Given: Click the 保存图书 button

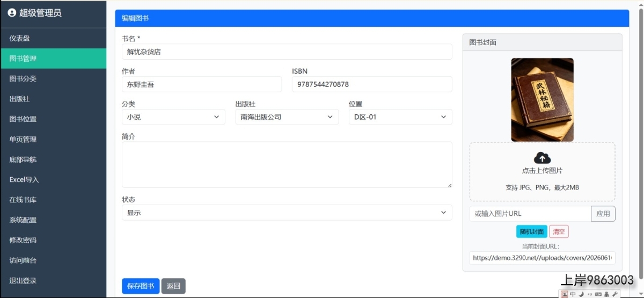Looking at the screenshot, I should 141,286.
